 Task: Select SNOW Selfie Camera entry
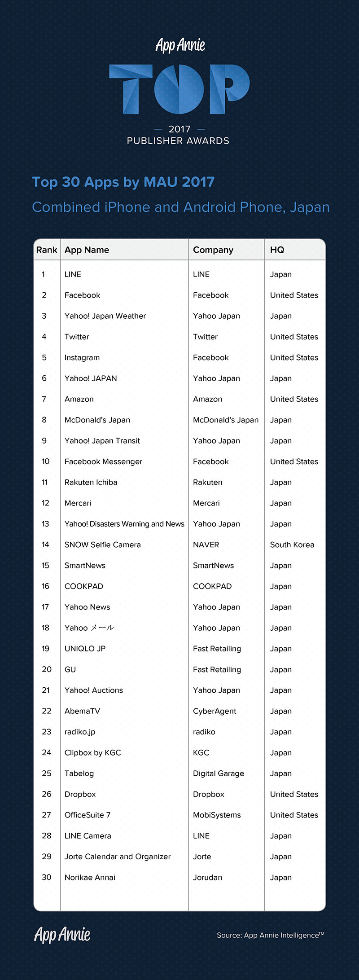102,545
